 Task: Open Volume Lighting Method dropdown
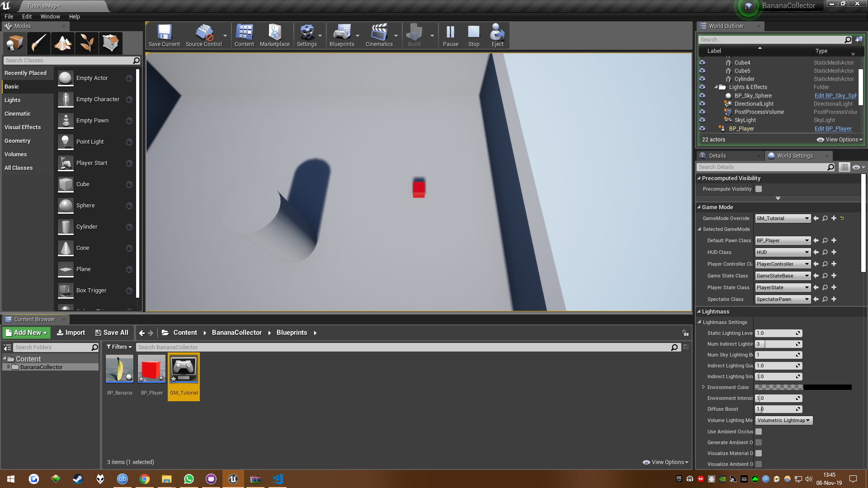pos(784,420)
